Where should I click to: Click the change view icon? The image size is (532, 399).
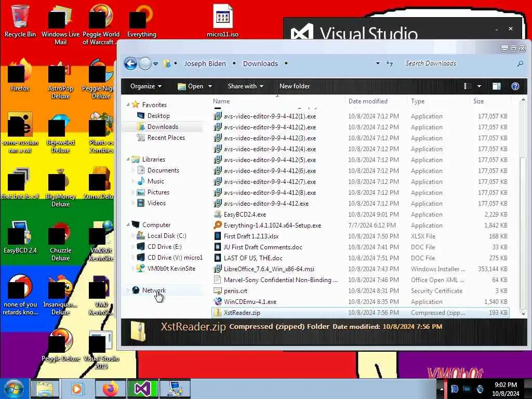click(x=468, y=86)
